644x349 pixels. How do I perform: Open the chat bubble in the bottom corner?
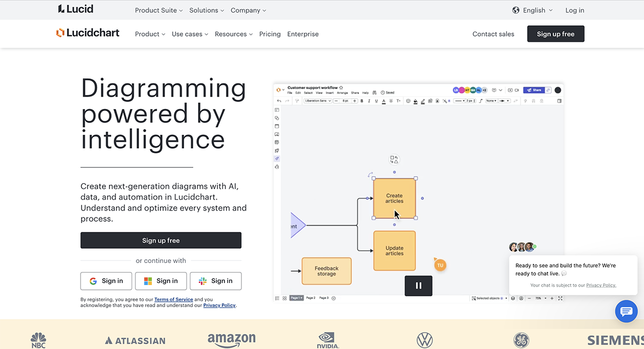(626, 311)
